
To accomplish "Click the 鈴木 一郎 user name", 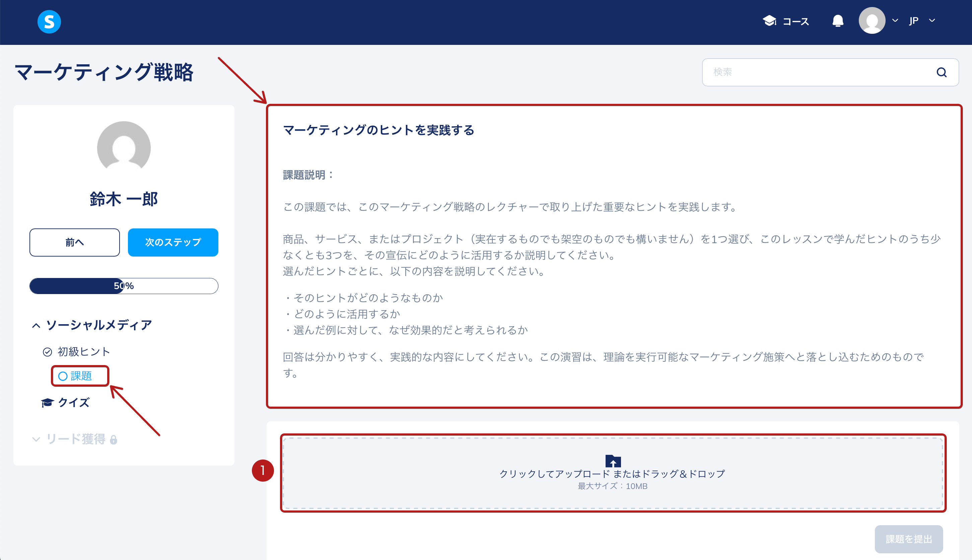I will 124,199.
